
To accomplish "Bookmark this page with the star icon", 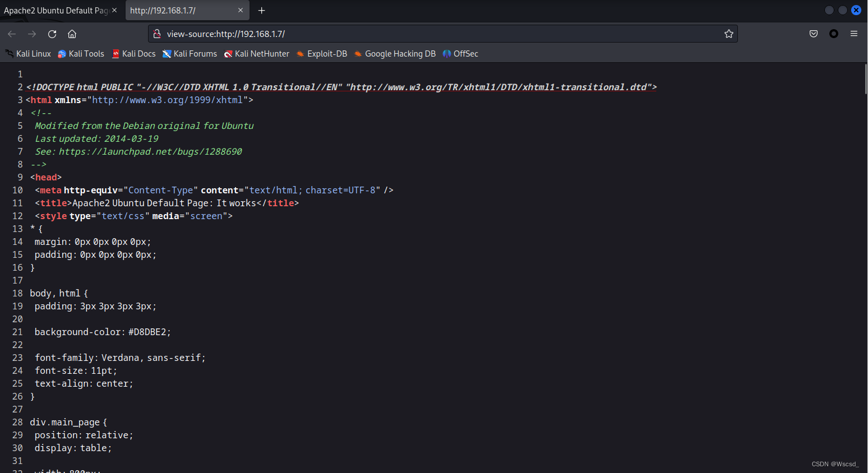I will coord(728,34).
